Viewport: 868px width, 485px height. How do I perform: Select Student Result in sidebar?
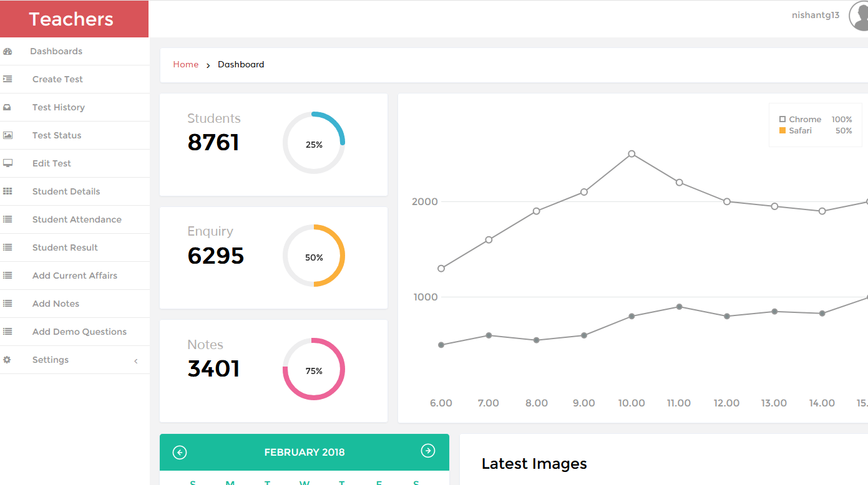point(65,247)
